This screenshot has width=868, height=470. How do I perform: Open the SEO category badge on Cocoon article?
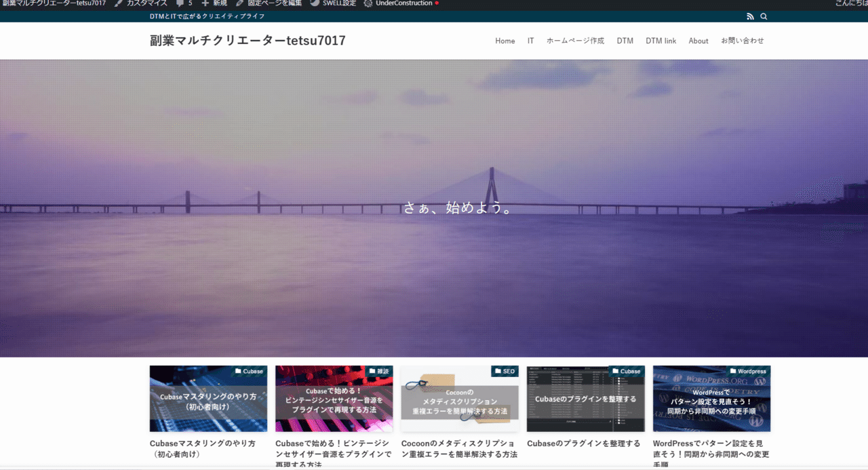[503, 371]
